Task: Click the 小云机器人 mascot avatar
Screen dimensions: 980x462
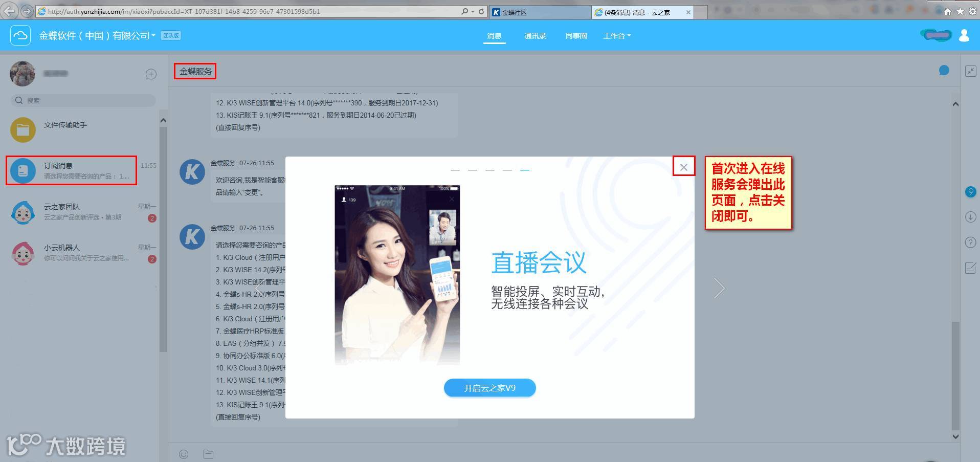Action: 23,253
